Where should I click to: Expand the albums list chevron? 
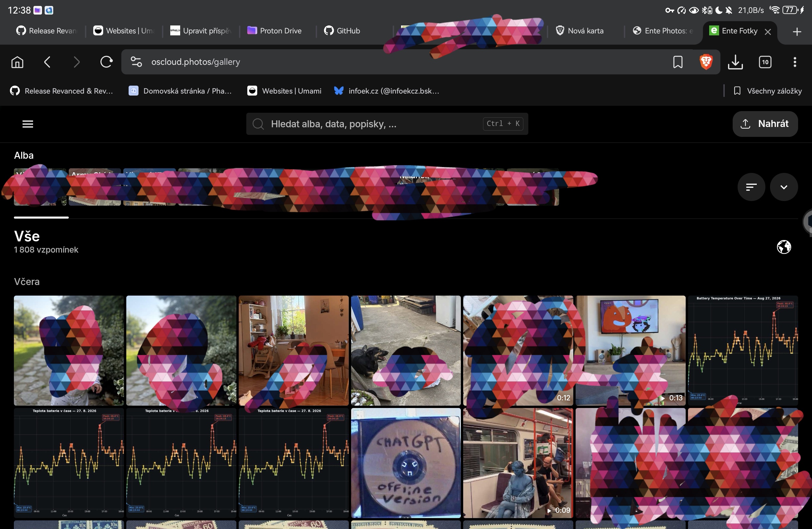pos(784,187)
